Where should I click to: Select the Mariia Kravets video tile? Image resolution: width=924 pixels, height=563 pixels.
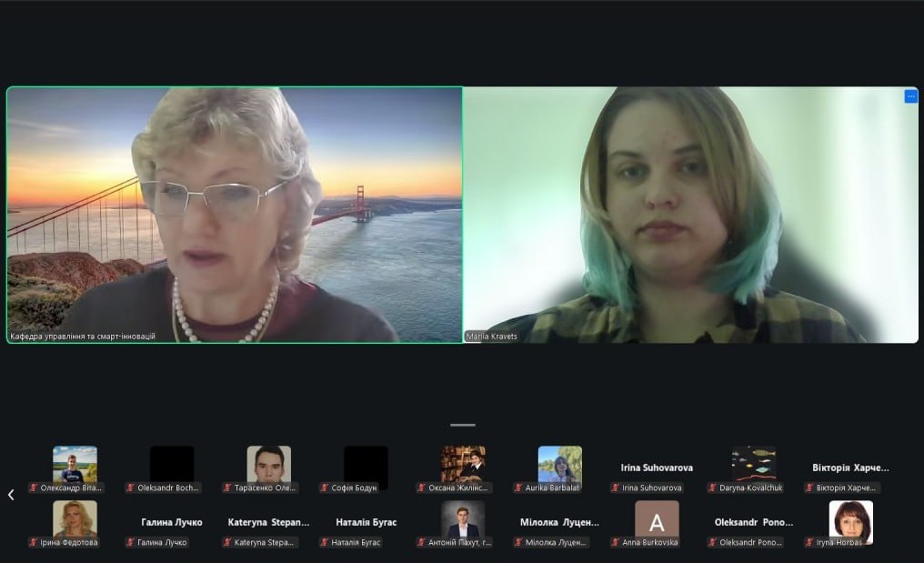691,215
